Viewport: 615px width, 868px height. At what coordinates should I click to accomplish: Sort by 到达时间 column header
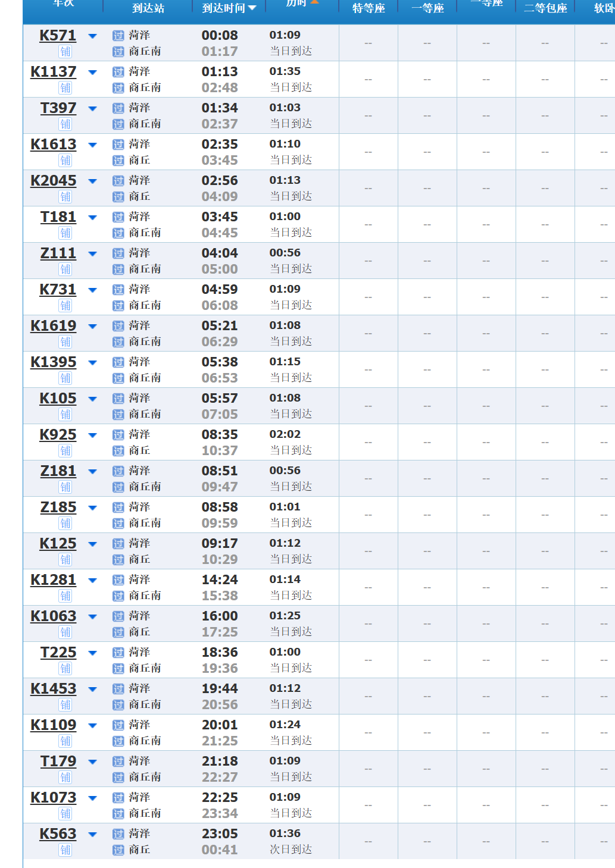point(229,8)
